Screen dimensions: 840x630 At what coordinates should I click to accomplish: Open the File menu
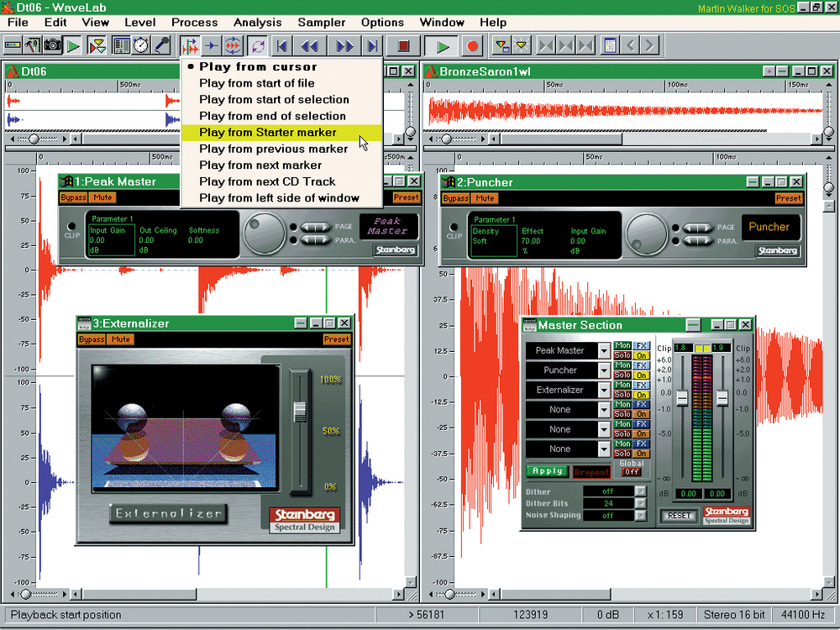click(18, 23)
